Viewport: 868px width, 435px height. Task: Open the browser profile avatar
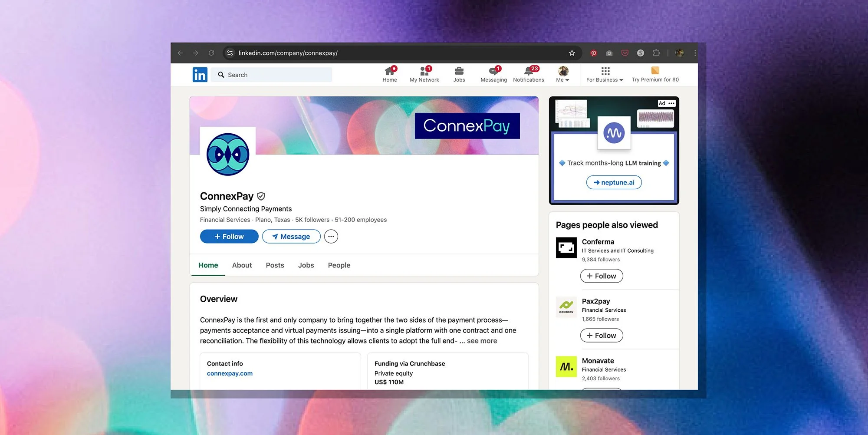tap(680, 53)
